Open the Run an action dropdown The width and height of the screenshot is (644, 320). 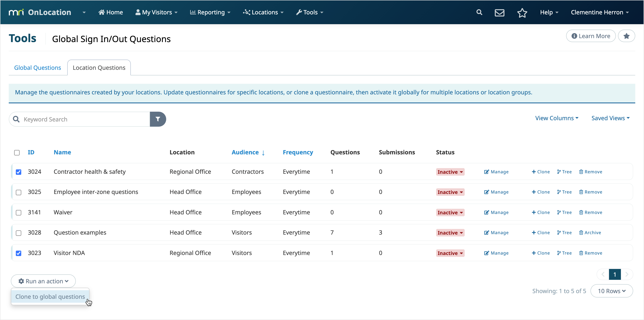pyautogui.click(x=43, y=281)
